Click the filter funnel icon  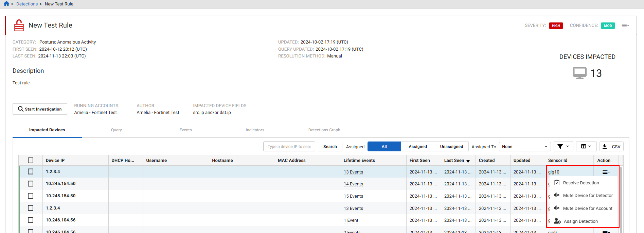coord(563,147)
